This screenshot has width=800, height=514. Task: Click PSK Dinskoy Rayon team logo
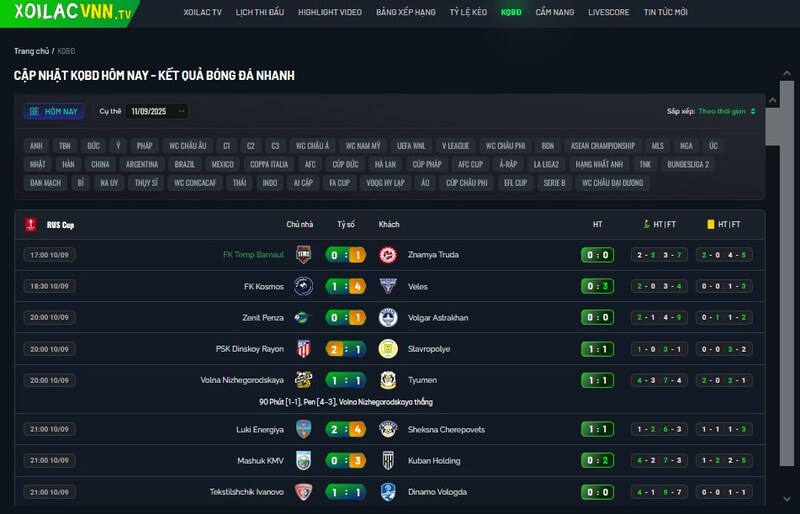coord(304,349)
